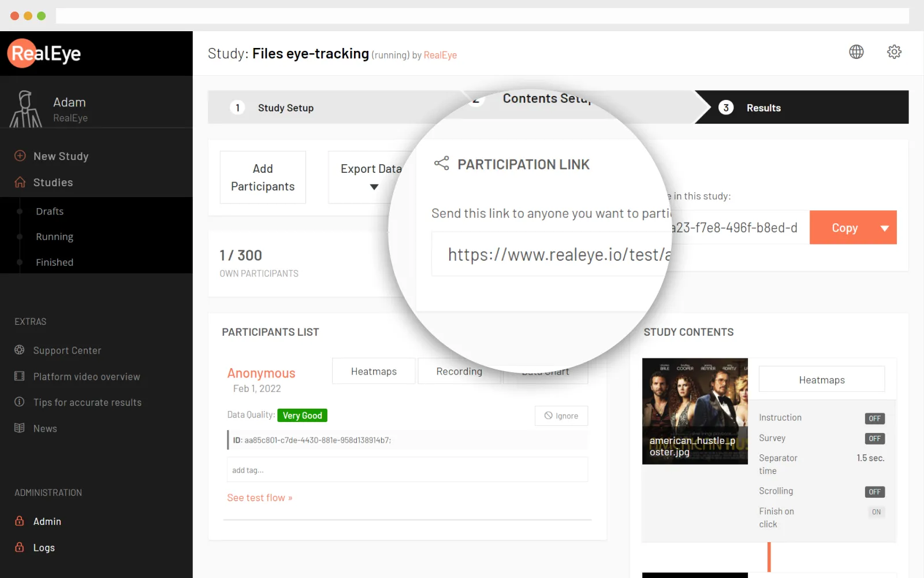Select the Support Center lifebuoy icon
Image resolution: width=924 pixels, height=578 pixels.
(x=20, y=350)
